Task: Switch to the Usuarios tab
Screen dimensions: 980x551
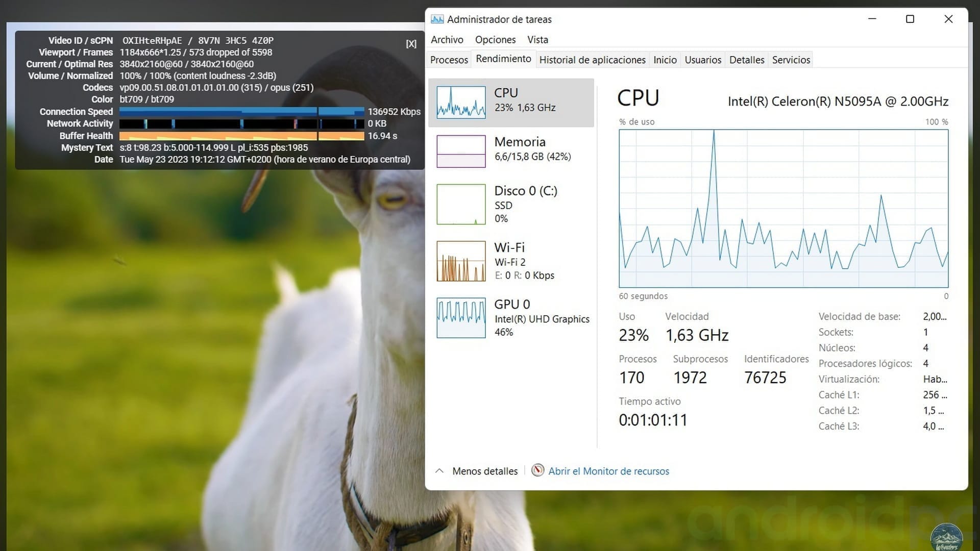Action: [703, 60]
